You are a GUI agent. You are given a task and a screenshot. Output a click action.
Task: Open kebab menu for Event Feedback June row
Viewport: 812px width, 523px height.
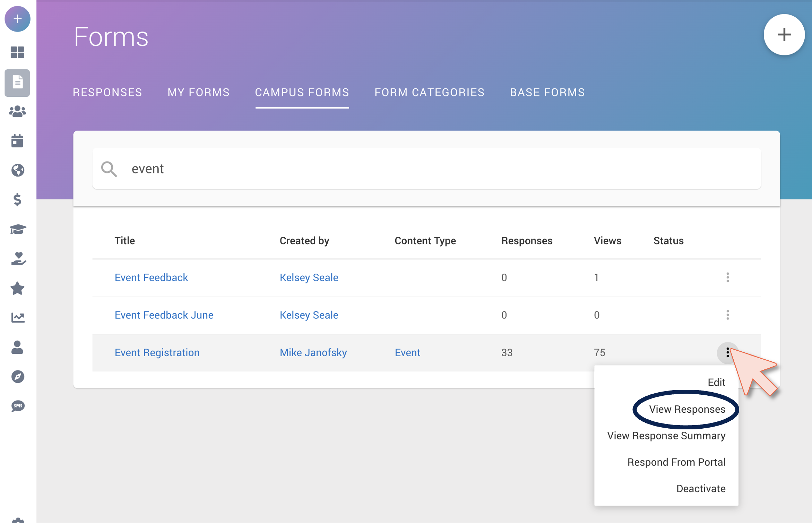pyautogui.click(x=727, y=315)
